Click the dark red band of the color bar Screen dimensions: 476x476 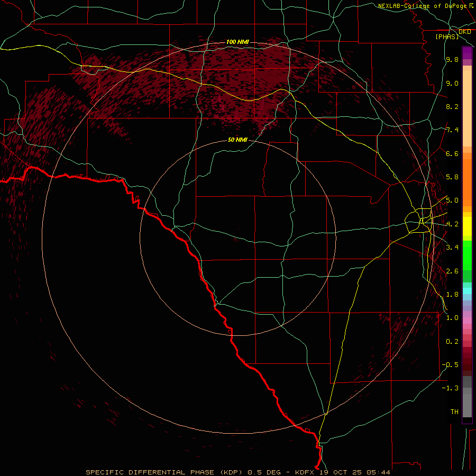coord(467,359)
